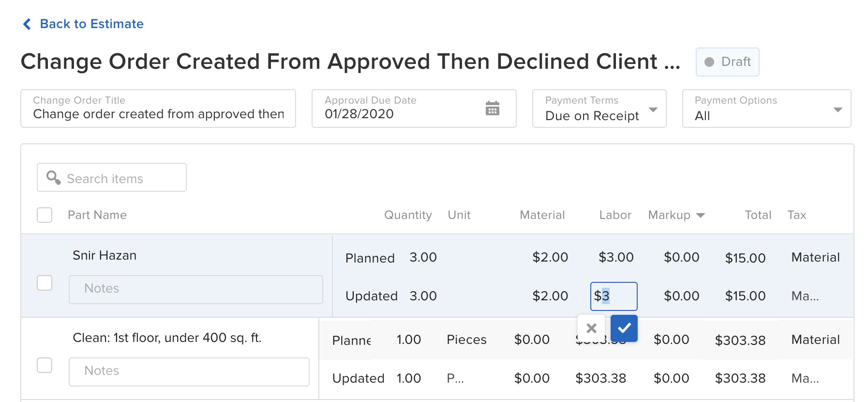The image size is (868, 402).
Task: Open the calendar icon for Approval Due Date
Action: pos(493,108)
